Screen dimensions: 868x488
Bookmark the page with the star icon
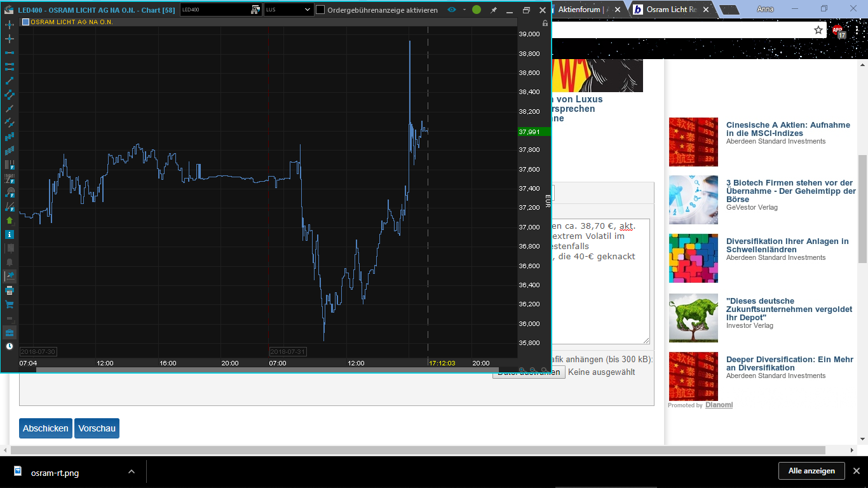pos(818,30)
